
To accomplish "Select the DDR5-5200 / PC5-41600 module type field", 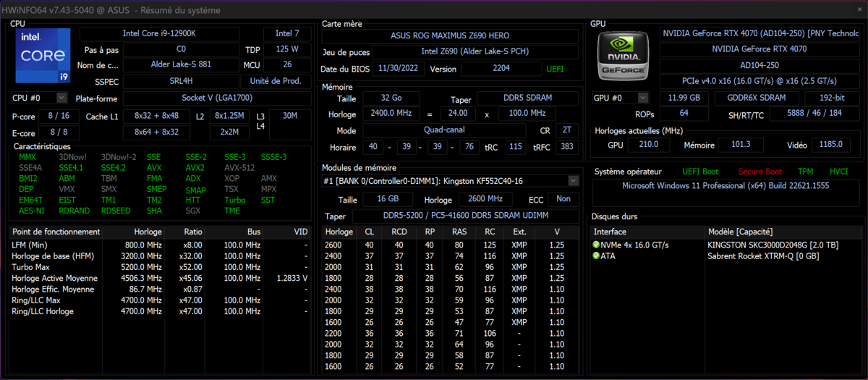I will (465, 216).
